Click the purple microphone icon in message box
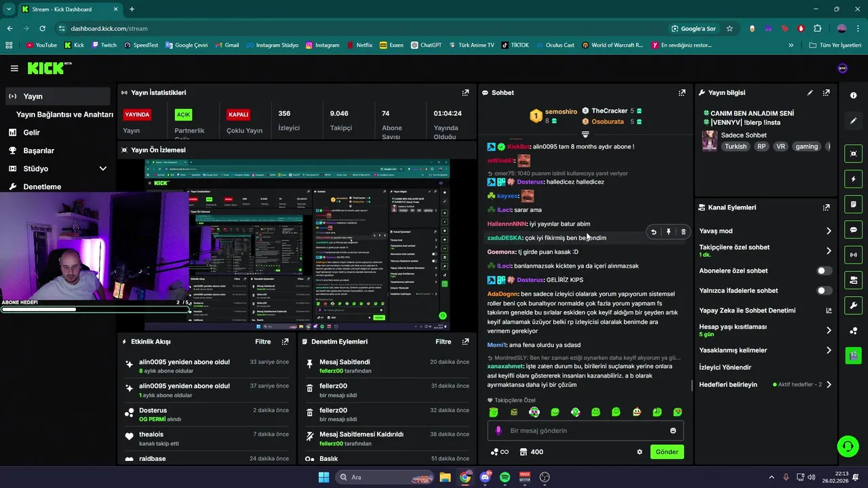 (498, 430)
